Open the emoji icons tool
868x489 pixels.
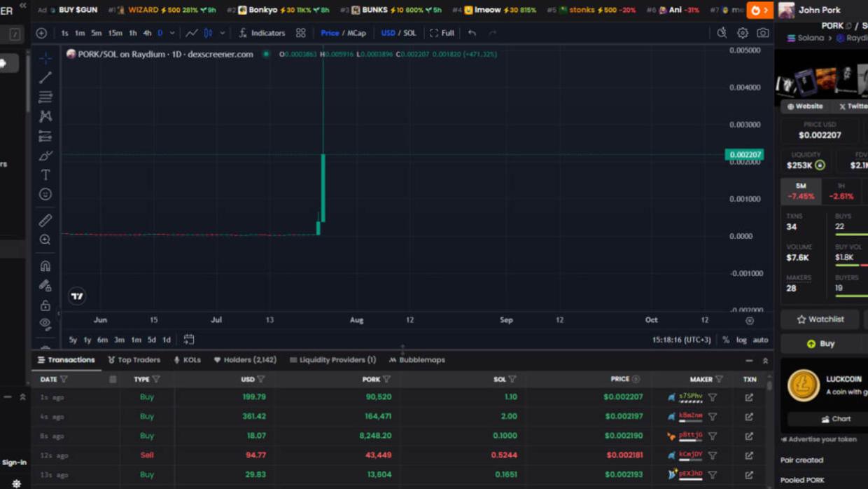coord(45,194)
